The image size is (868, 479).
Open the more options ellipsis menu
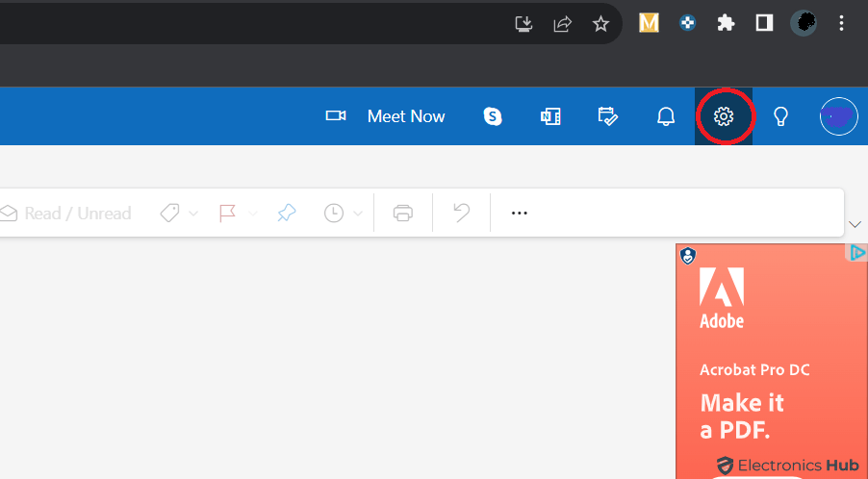point(520,213)
